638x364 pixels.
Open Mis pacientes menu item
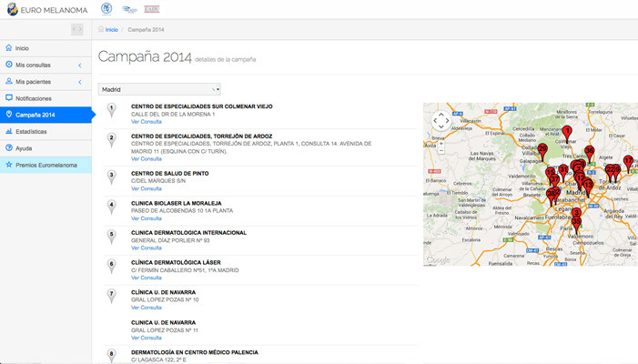click(46, 82)
